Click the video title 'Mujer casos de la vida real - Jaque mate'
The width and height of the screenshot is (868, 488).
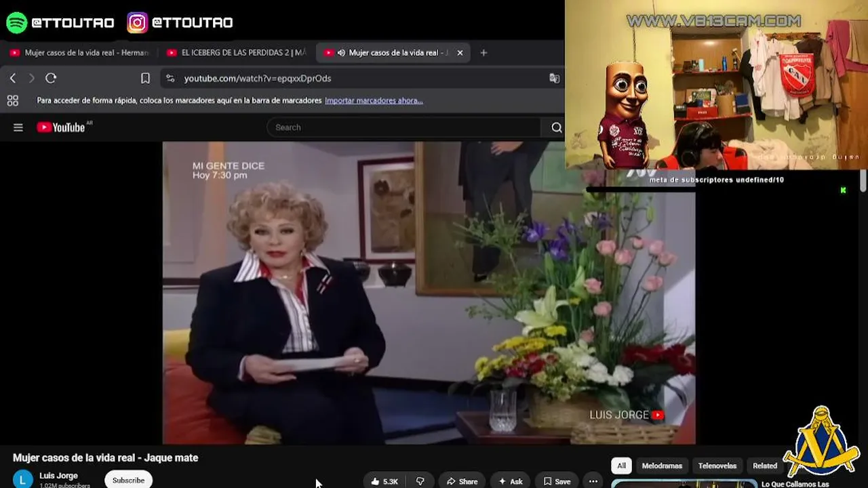[106, 458]
